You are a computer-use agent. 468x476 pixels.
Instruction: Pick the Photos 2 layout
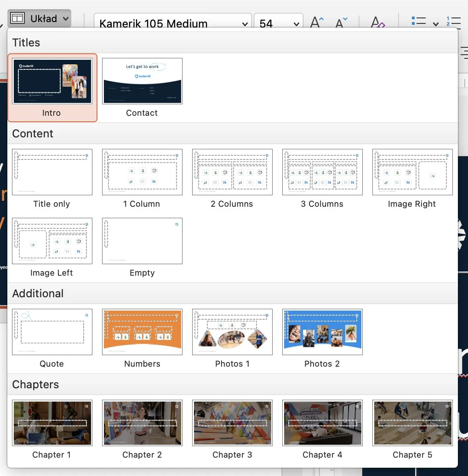pos(322,332)
